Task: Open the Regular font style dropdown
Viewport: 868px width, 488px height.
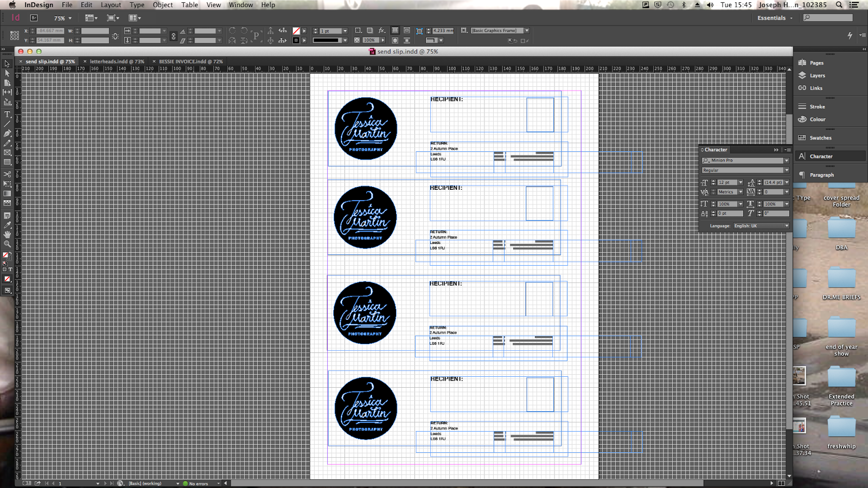Action: click(x=787, y=170)
